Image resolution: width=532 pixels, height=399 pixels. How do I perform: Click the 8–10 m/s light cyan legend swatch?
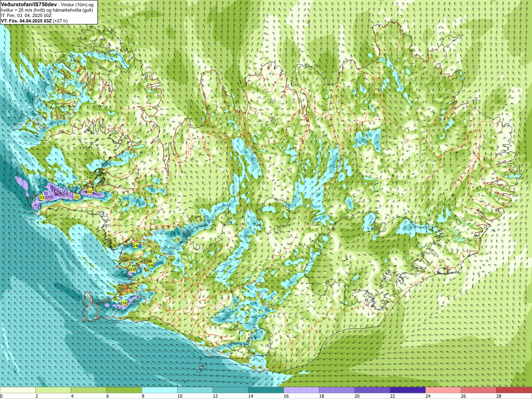click(x=160, y=390)
